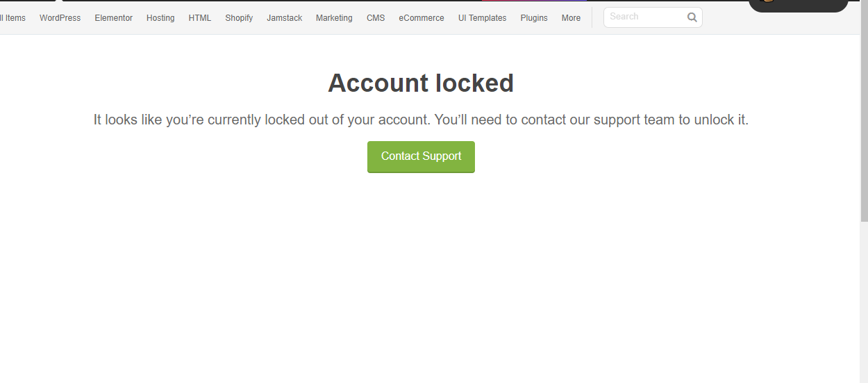Click the dark widget at top right
This screenshot has height=383, width=868.
coord(799,6)
